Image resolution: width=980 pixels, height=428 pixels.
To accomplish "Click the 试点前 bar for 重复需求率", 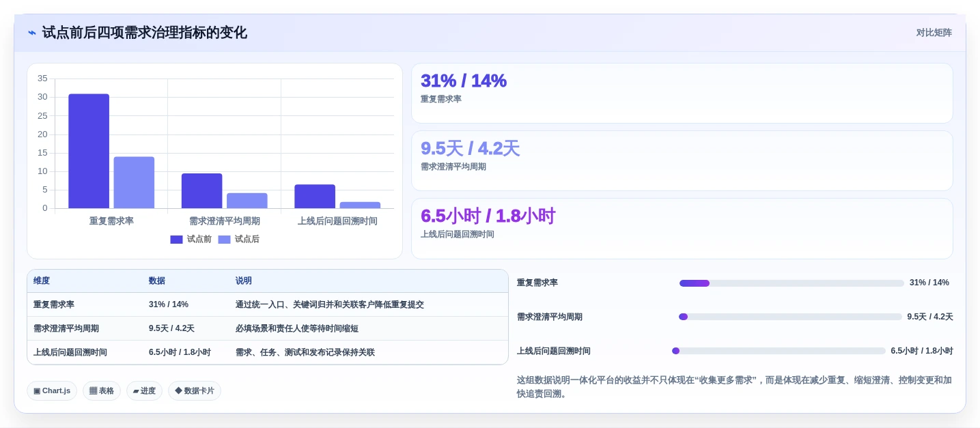I will tap(89, 151).
